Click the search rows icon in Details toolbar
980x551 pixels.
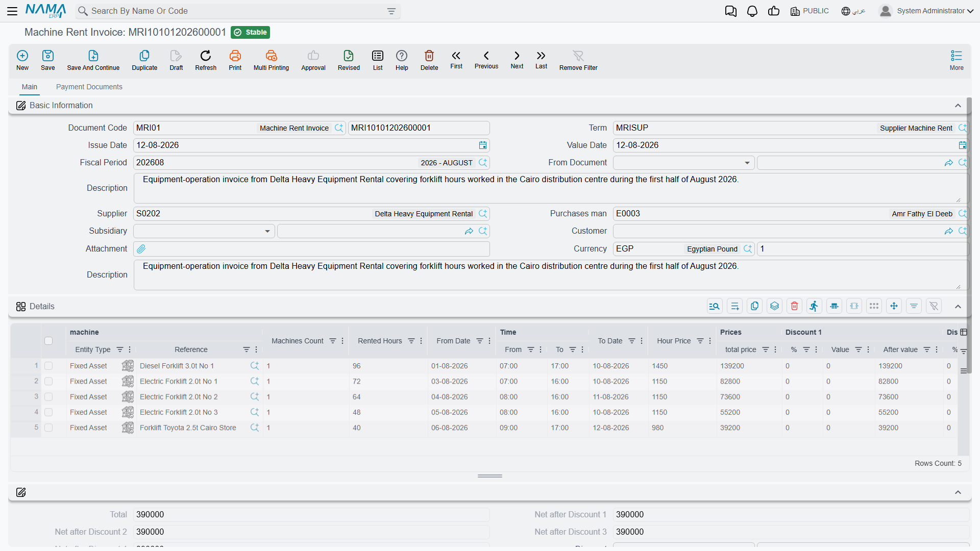pos(715,306)
